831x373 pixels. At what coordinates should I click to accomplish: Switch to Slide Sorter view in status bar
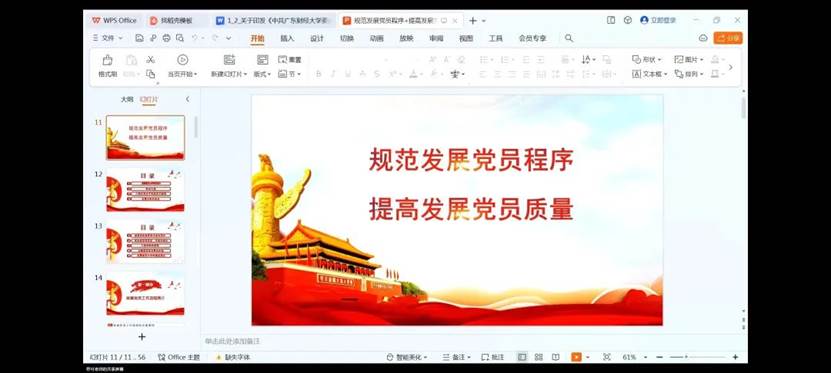538,357
